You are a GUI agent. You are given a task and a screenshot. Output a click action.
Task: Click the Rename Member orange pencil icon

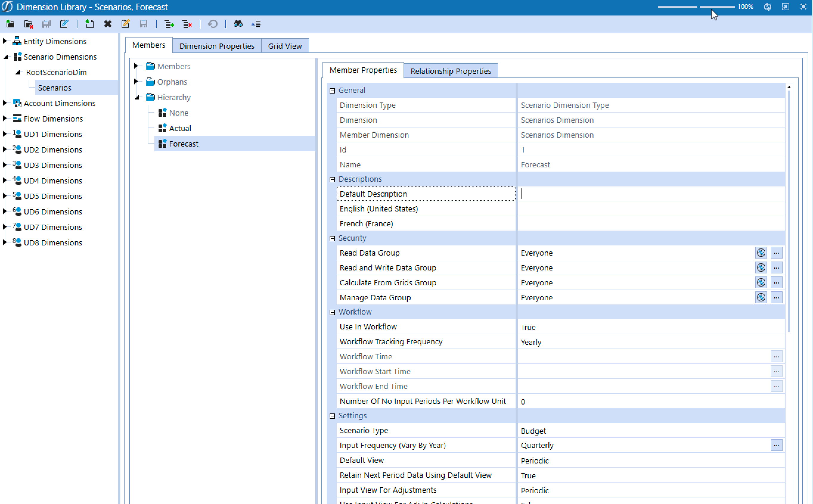point(125,24)
